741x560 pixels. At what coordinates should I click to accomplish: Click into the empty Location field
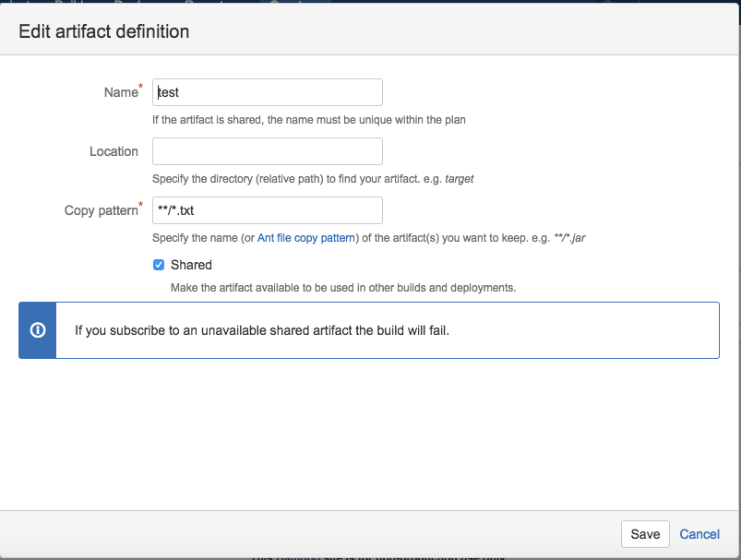point(268,151)
